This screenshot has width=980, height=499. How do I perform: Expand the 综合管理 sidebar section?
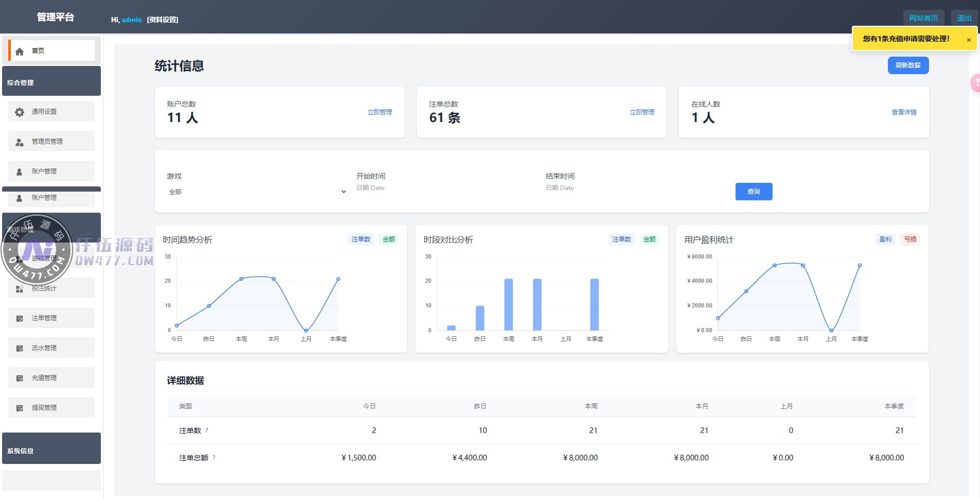[51, 82]
